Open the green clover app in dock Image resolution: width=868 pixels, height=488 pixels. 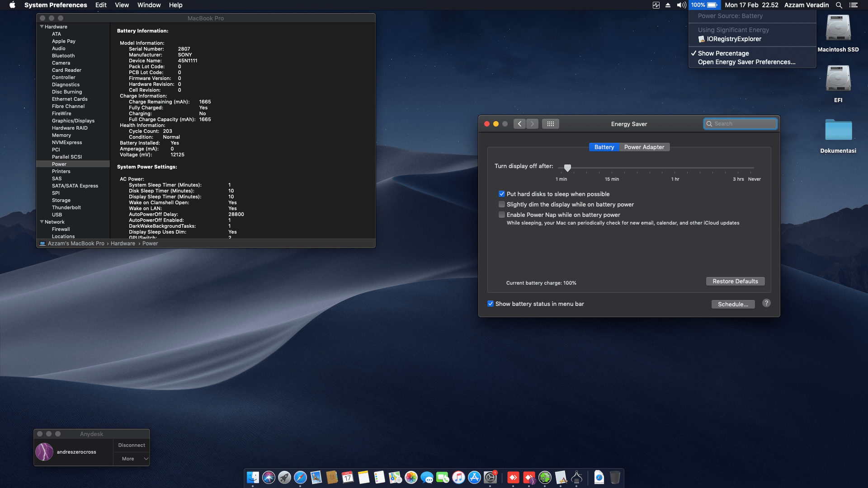545,477
